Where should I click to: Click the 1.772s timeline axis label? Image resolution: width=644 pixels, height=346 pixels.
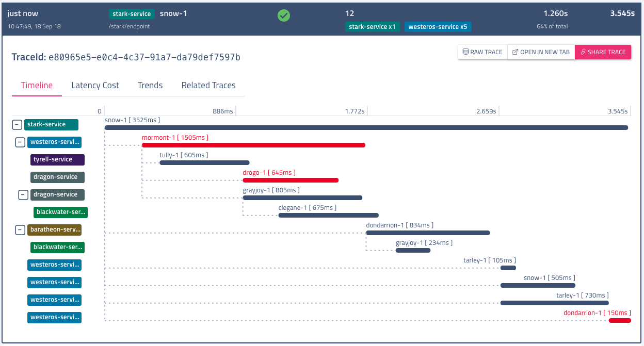pos(355,111)
